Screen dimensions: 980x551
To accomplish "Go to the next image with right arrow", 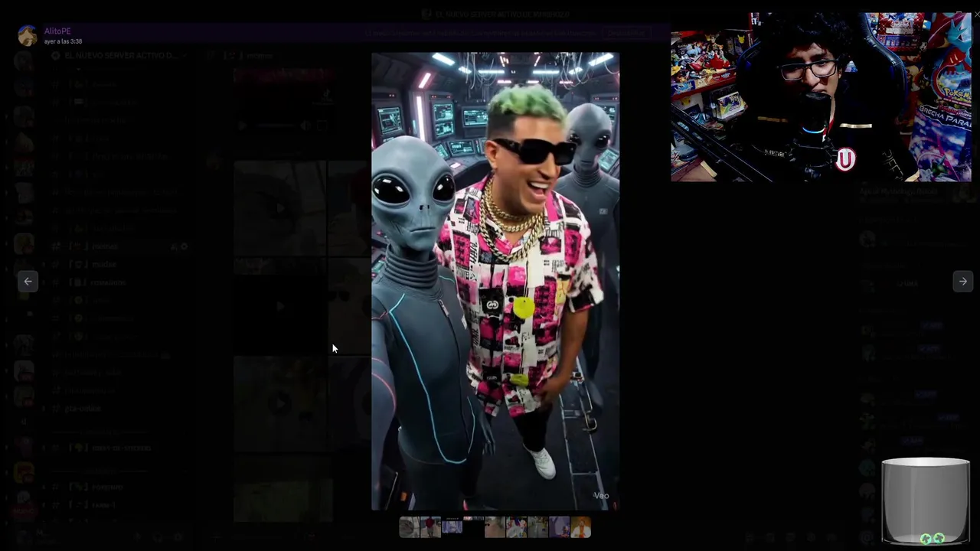I will 962,282.
